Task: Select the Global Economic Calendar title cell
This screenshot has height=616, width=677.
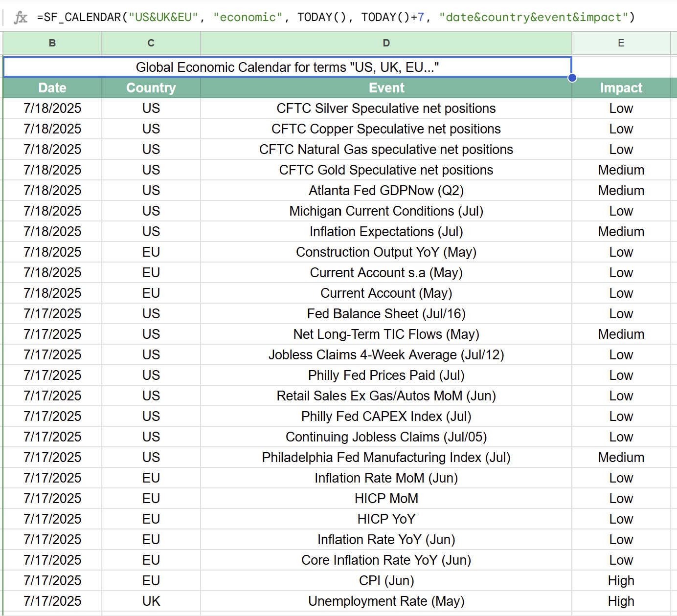Action: click(287, 67)
